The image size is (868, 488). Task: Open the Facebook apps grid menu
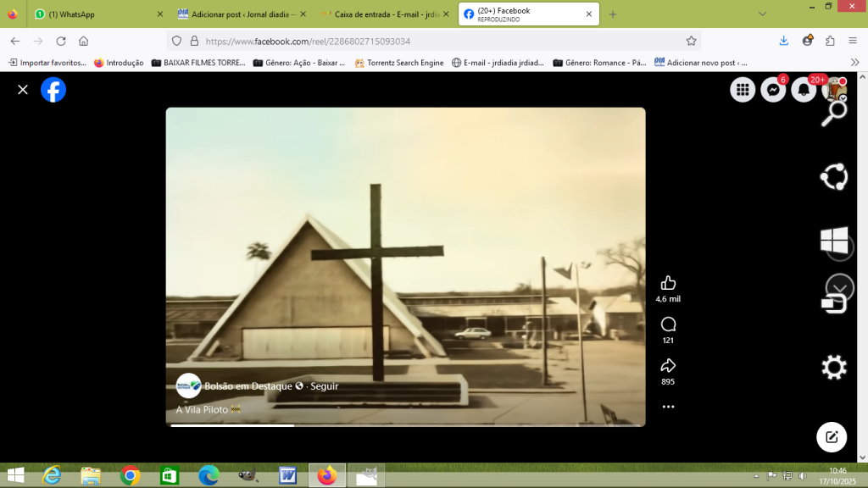[743, 90]
